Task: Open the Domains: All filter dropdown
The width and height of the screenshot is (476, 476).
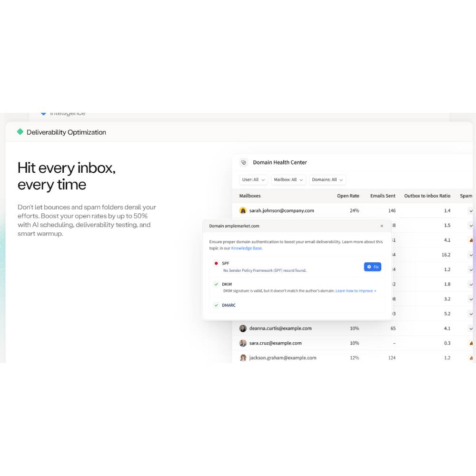Action: (327, 179)
